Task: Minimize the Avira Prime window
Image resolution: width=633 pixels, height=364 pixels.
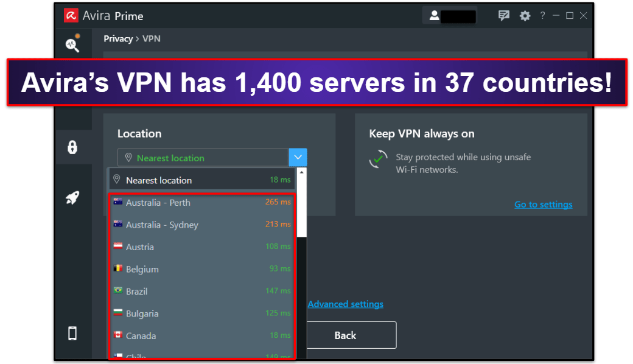Action: [556, 16]
